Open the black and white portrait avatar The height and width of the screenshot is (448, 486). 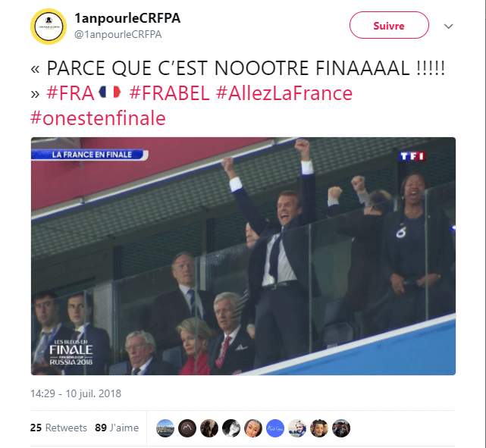(231, 428)
